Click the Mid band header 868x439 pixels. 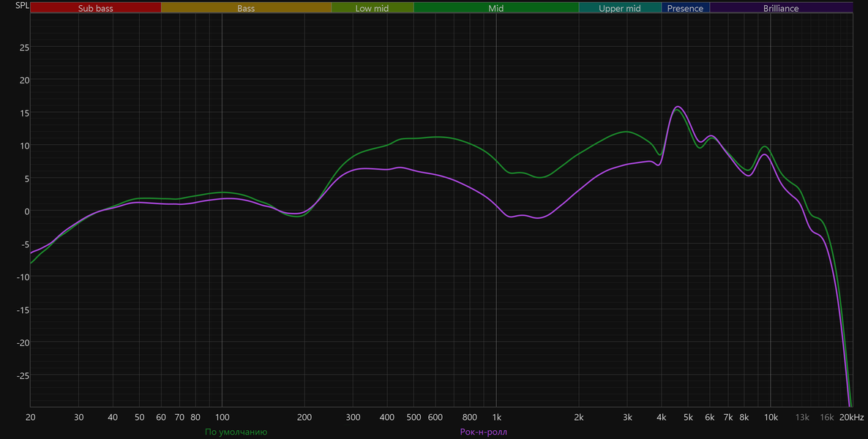[496, 8]
